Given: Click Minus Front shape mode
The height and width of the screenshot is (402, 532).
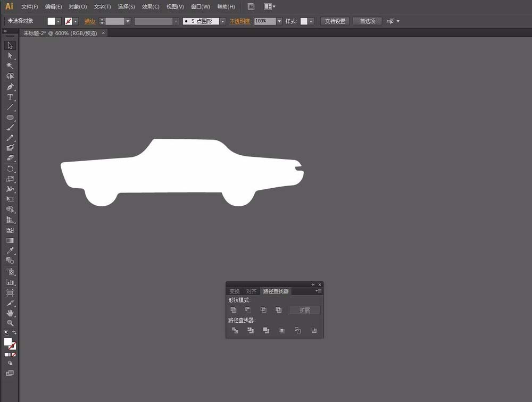Looking at the screenshot, I should 248,309.
